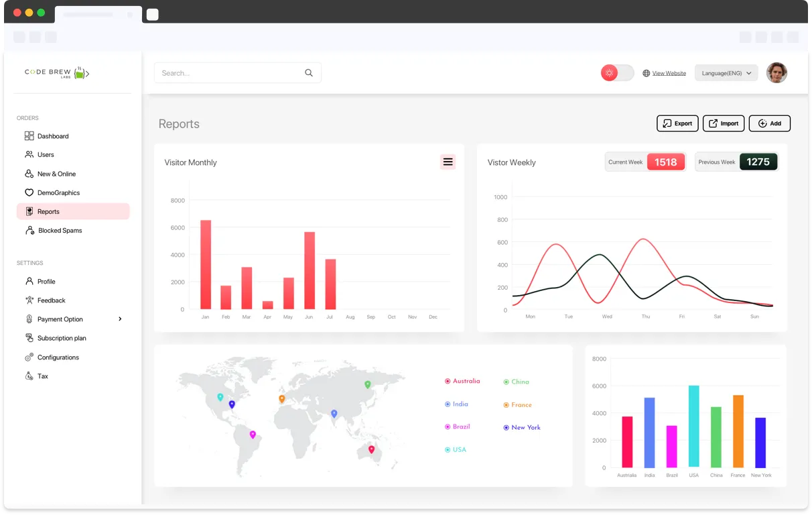Viewport: 812px width, 515px height.
Task: Open the Language(ENG) dropdown
Action: click(x=726, y=73)
